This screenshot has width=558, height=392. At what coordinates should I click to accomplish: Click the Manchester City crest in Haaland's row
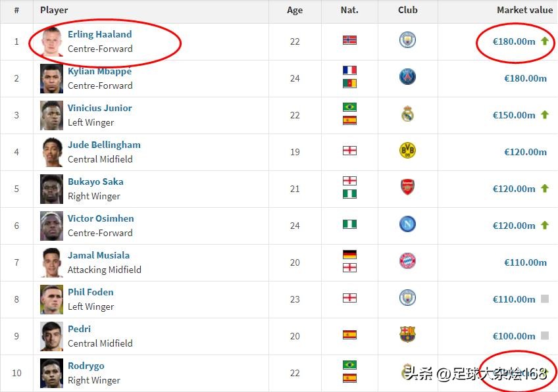[x=407, y=41]
